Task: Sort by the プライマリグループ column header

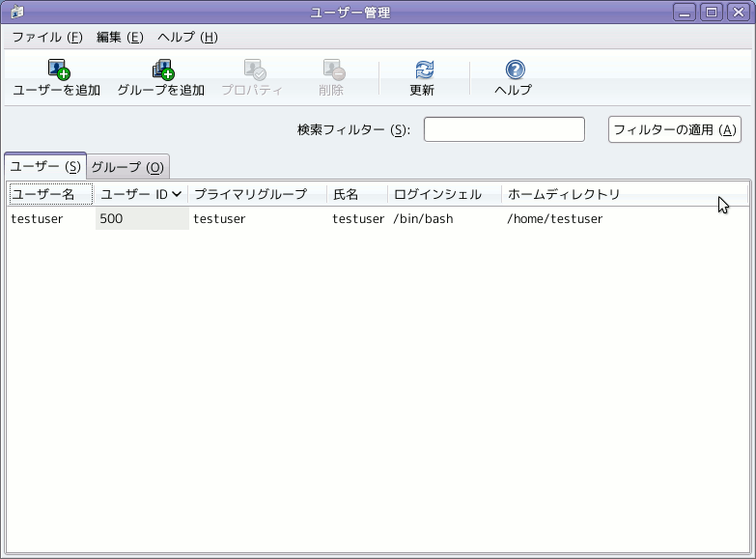Action: pos(258,194)
